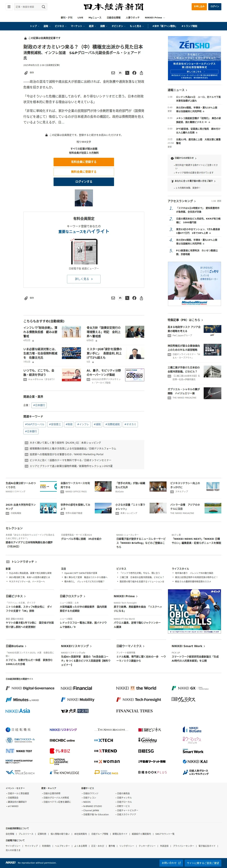Open the MinebeaMitsumi advertisement

tap(195, 284)
